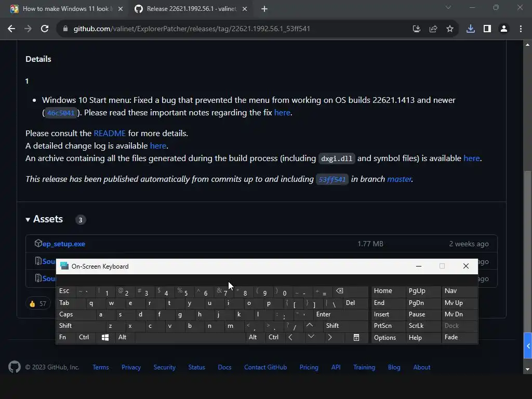Click scrollbar down arrow on the page
This screenshot has height=399, width=532.
pos(527,369)
